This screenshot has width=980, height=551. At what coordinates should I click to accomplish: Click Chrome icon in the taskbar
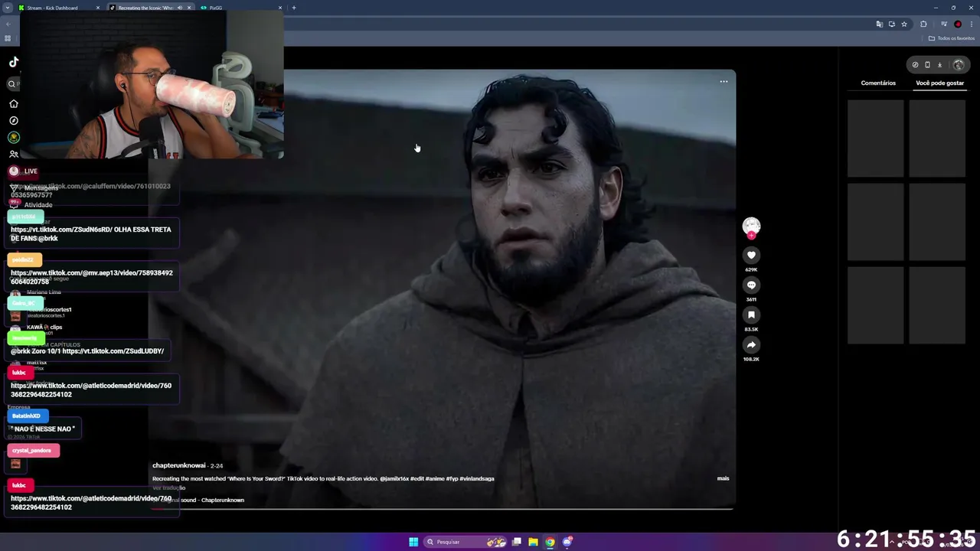pyautogui.click(x=550, y=542)
